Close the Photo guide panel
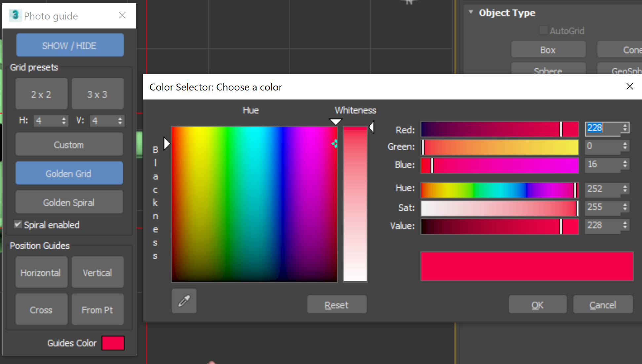The image size is (642, 364). [122, 16]
